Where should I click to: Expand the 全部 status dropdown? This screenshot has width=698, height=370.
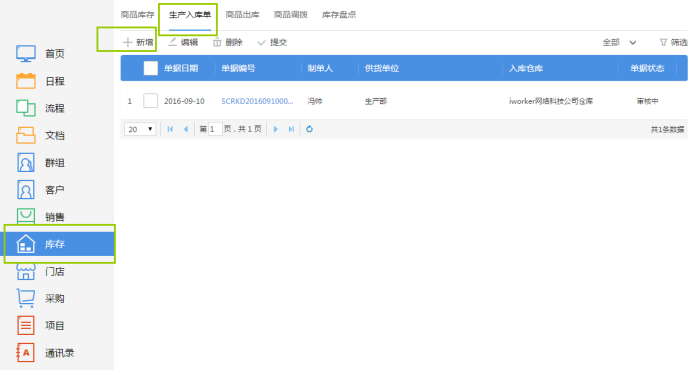(619, 42)
